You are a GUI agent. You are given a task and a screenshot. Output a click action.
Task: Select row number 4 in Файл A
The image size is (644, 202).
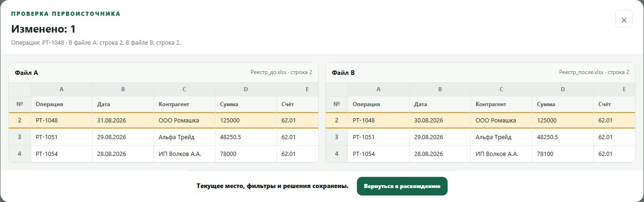click(x=20, y=154)
